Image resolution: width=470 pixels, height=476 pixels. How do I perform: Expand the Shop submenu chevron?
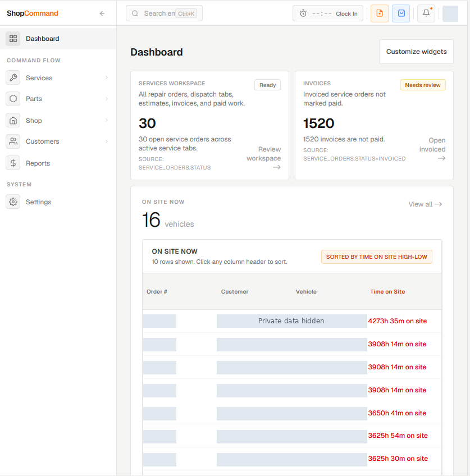tap(107, 120)
